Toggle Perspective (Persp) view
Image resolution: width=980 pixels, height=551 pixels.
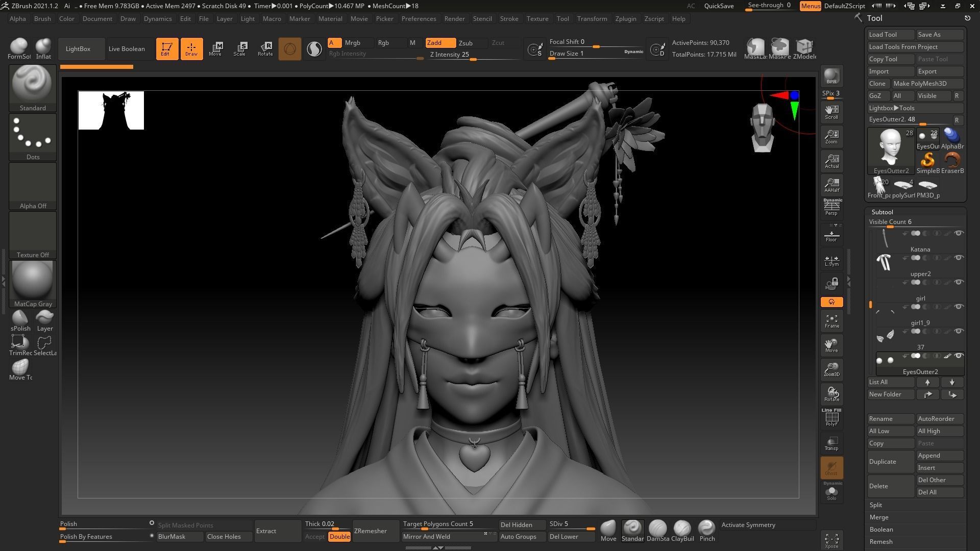pyautogui.click(x=831, y=207)
